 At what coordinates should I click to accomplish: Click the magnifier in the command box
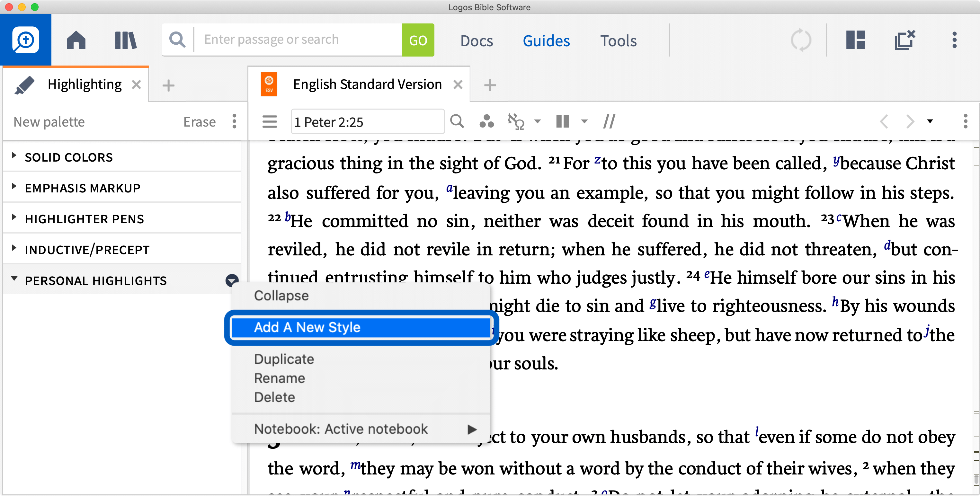(177, 40)
